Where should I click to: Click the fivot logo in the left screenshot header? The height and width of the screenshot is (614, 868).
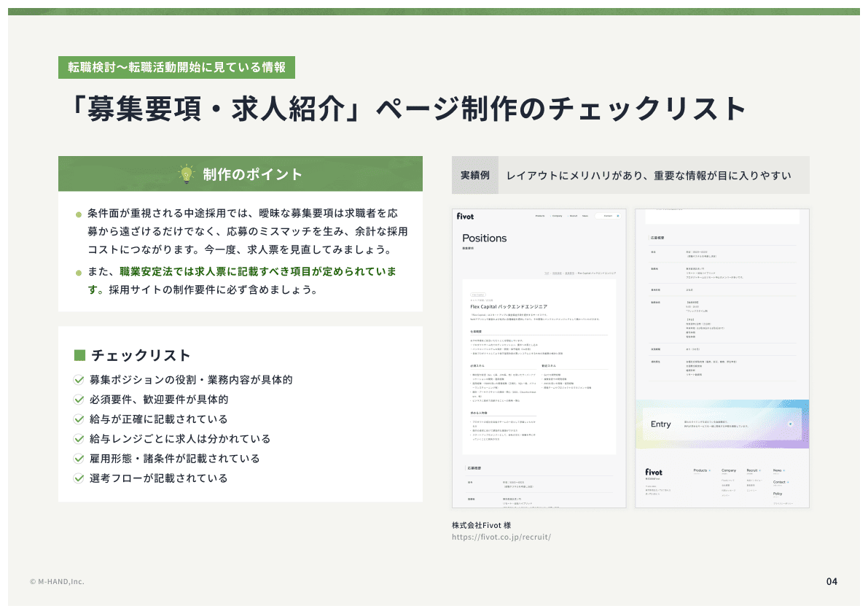pyautogui.click(x=465, y=216)
